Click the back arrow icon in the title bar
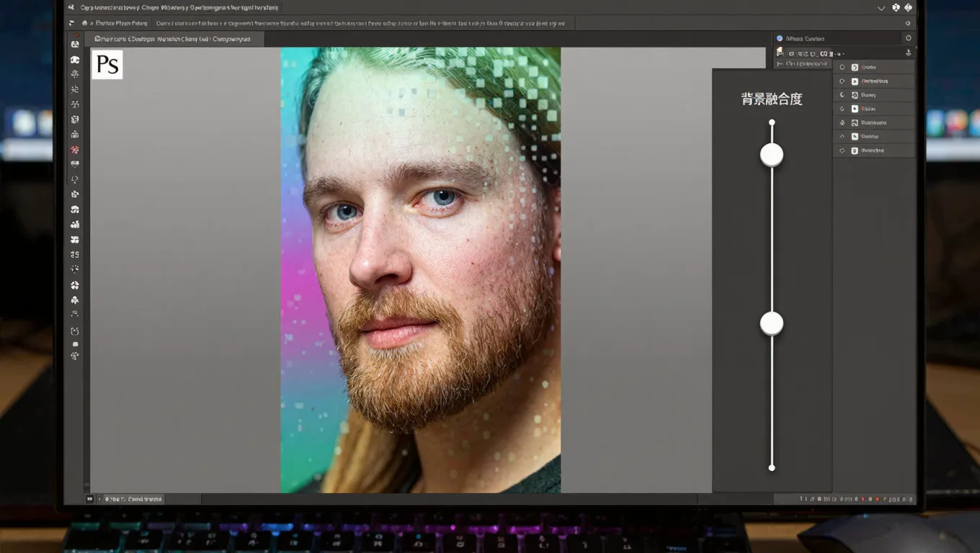This screenshot has height=553, width=980. point(71,7)
